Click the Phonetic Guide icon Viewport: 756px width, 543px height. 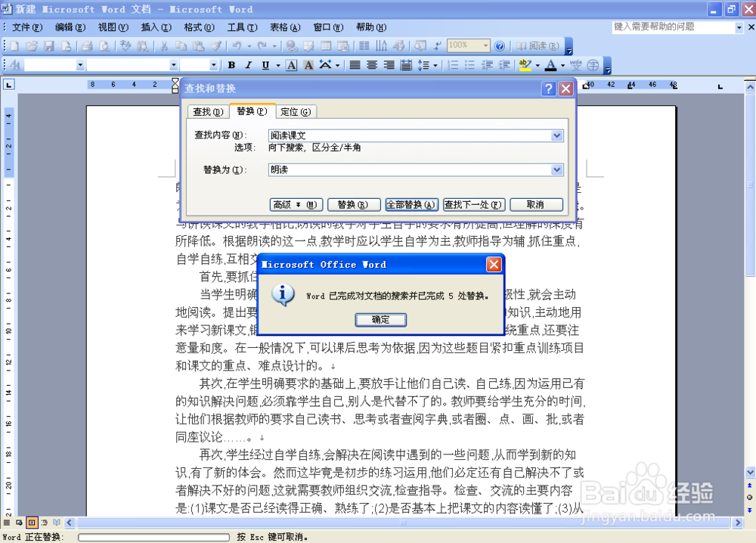tap(575, 64)
